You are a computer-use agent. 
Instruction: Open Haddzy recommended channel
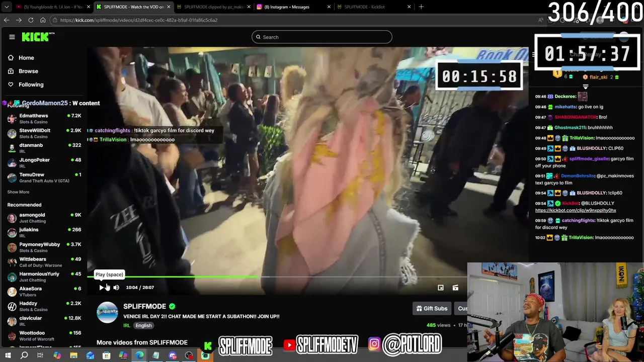44,306
